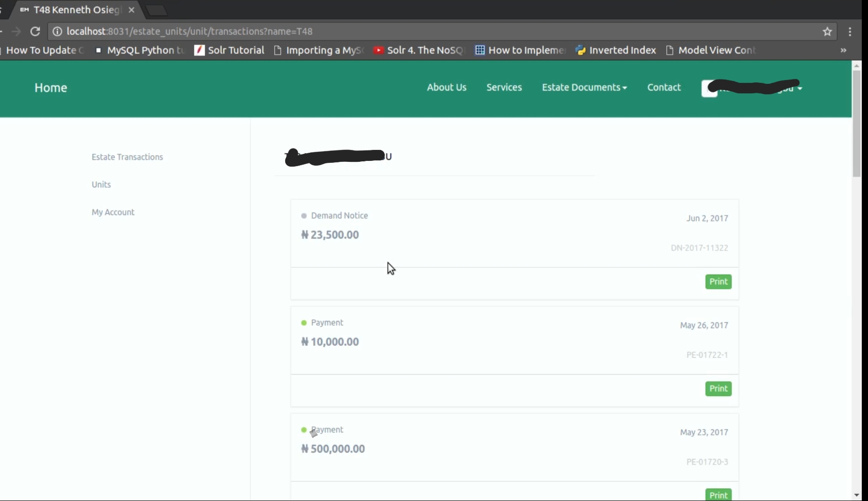
Task: Bookmark this page with the star icon
Action: coord(827,32)
